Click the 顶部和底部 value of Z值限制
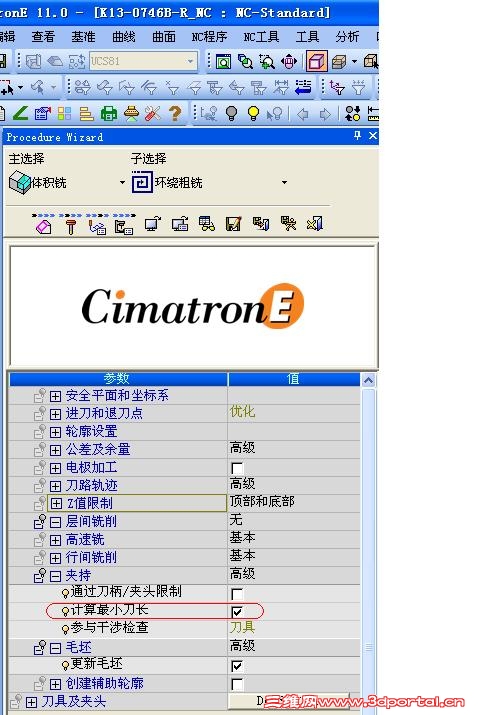484x715 pixels. [262, 502]
